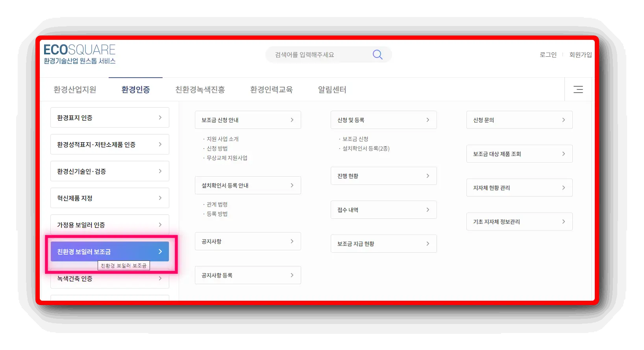Open the 신청 및 등록 button

384,120
